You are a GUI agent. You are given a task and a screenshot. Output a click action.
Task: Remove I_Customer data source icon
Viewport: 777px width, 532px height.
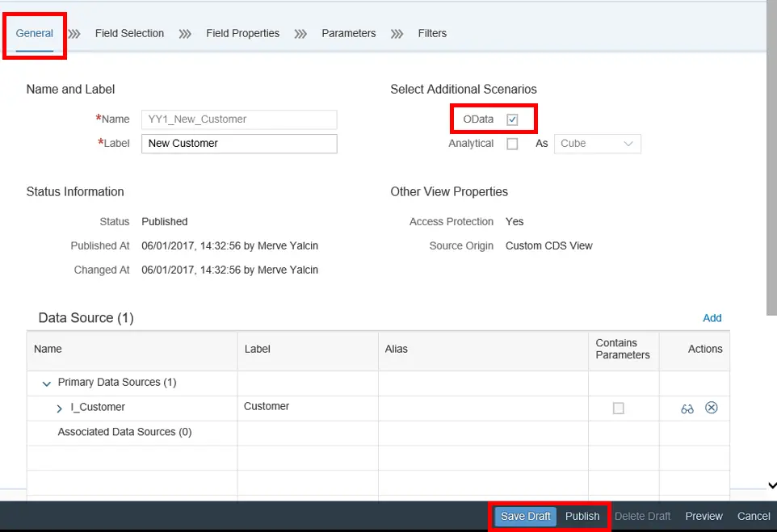coord(712,408)
